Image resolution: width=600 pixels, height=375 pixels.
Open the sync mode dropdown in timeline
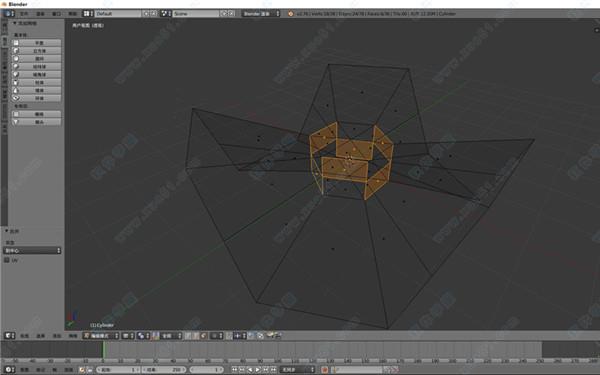coord(298,370)
